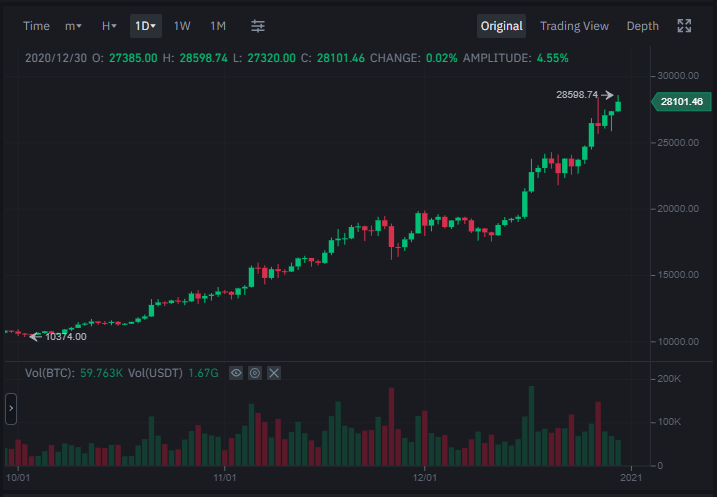The image size is (717, 497).
Task: Click the tallest green volume bar in December
Action: pos(531,426)
